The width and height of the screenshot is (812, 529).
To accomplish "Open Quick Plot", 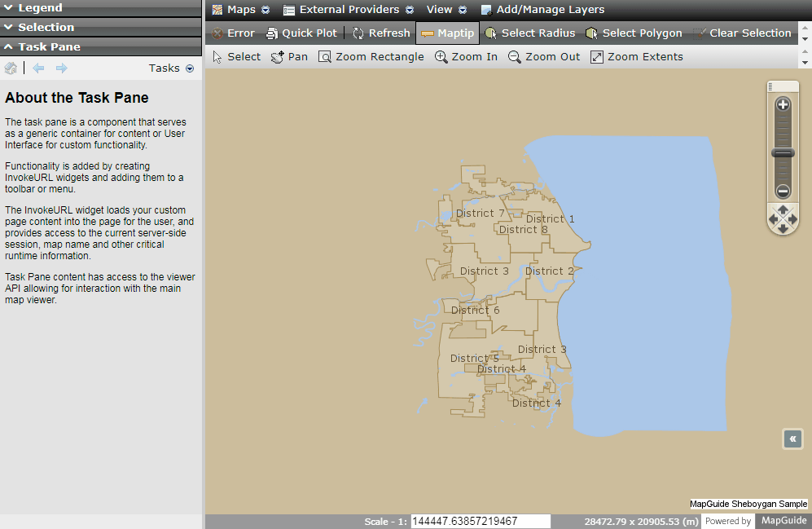I will [x=302, y=33].
